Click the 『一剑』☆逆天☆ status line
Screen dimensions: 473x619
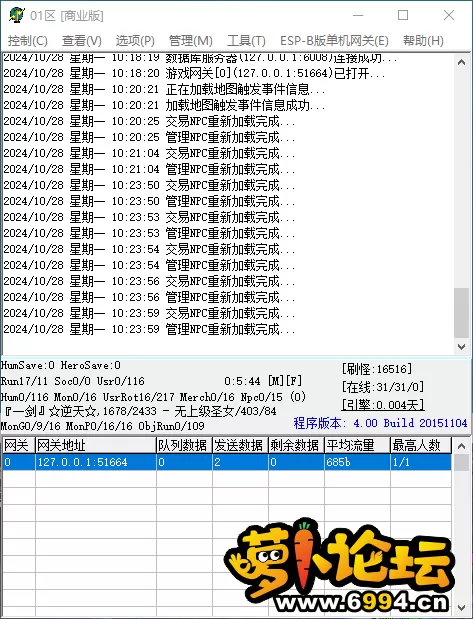pyautogui.click(x=139, y=411)
